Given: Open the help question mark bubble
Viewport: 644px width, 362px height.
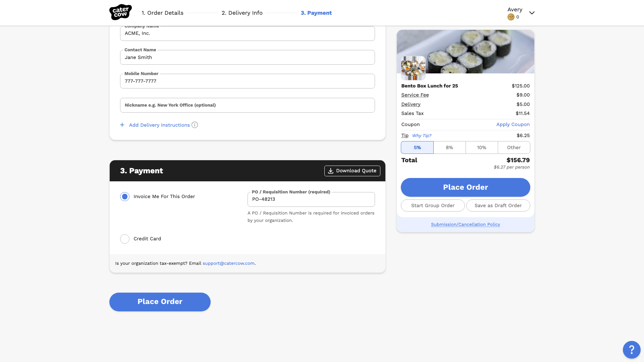Looking at the screenshot, I should coord(632,350).
